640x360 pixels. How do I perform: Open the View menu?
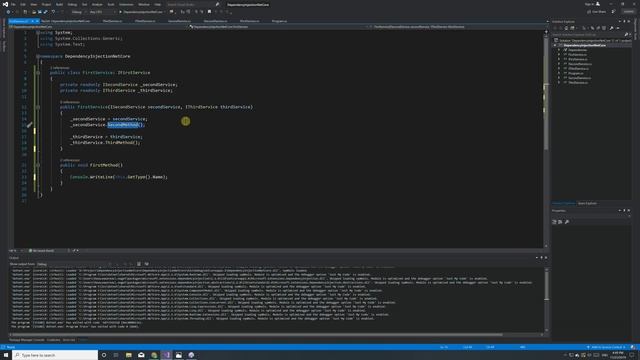33,4
